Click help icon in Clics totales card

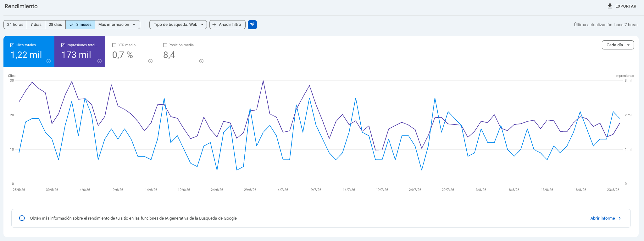48,61
